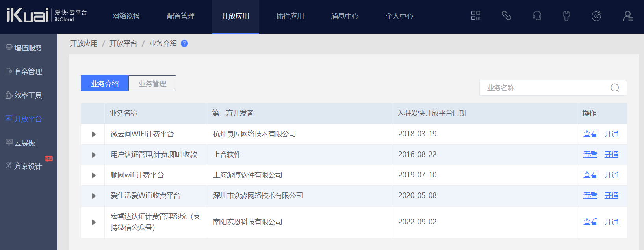This screenshot has height=250, width=644.
Task: Expand the 用户认证管理,计费,即时收款 row
Action: [x=94, y=155]
